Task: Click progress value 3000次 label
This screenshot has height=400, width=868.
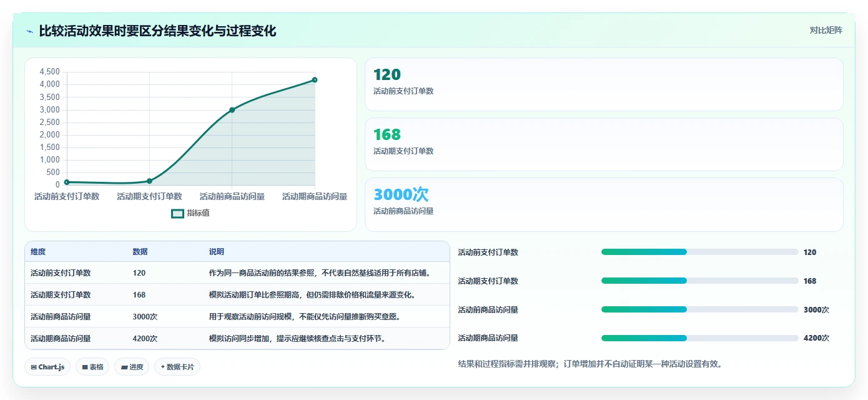Action: [x=816, y=309]
